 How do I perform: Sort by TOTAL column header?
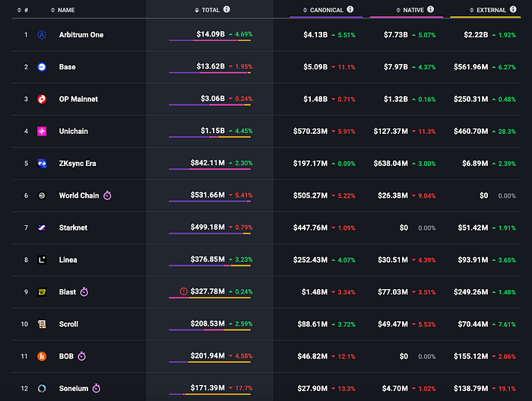click(x=207, y=10)
